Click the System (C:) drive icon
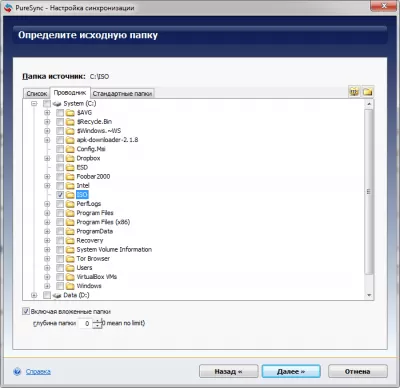Viewport: 400px width, 388px height. point(57,104)
